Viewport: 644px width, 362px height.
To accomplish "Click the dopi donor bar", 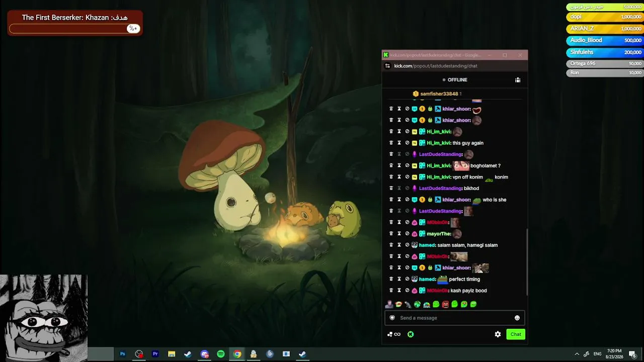I will pos(605,17).
